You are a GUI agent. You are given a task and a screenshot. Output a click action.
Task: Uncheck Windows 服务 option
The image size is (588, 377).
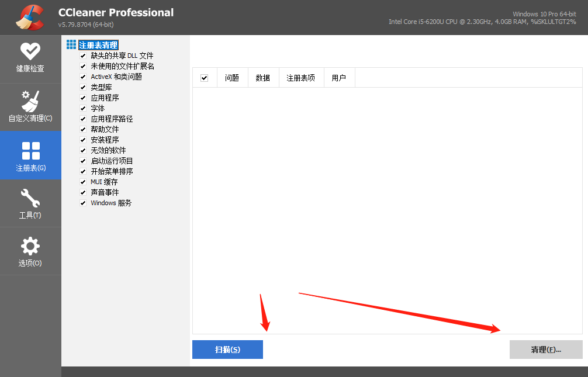coord(83,203)
